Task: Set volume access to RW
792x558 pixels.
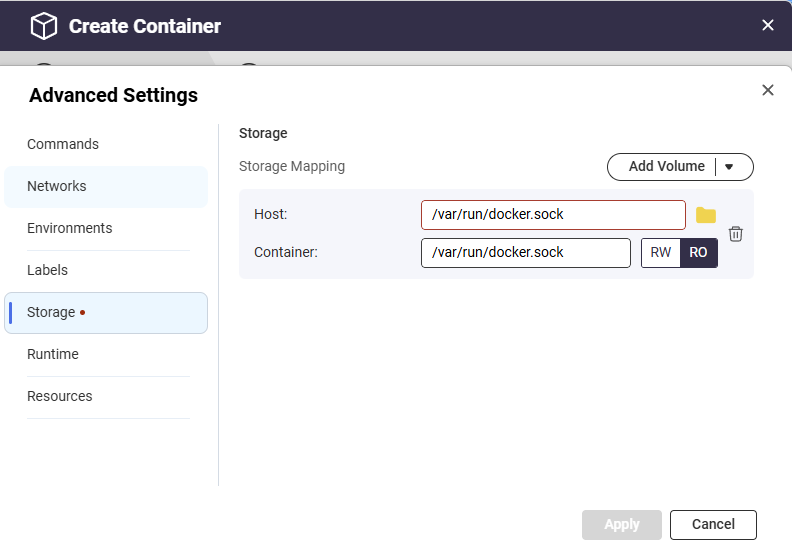Action: click(661, 252)
